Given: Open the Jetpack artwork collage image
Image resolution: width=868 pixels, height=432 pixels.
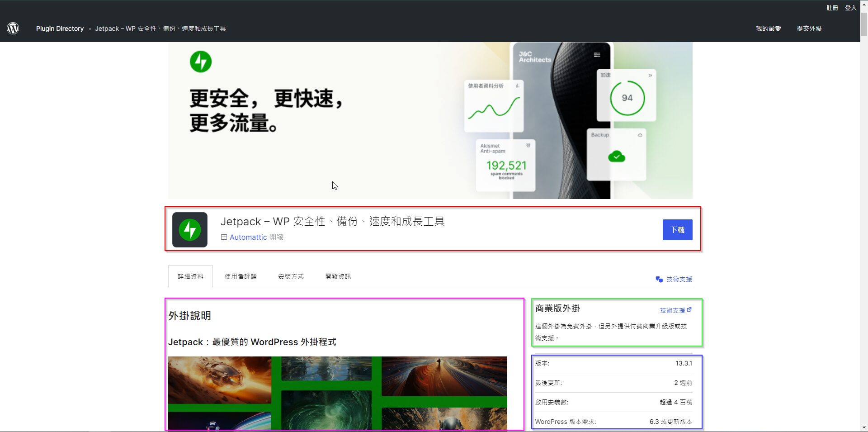Looking at the screenshot, I should click(338, 393).
